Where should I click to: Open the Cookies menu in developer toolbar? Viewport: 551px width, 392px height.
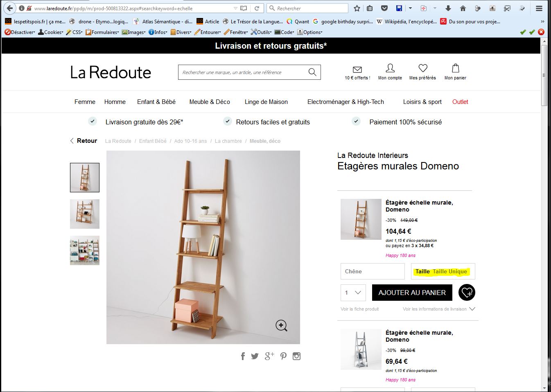pos(51,32)
